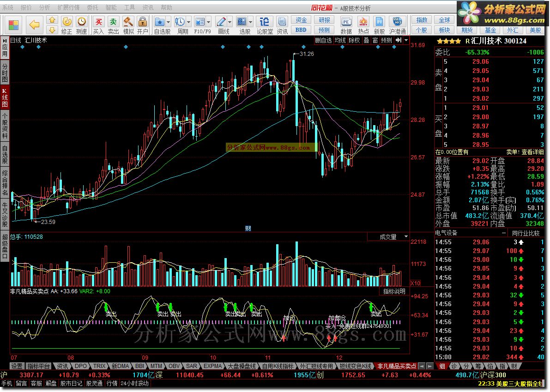Open the 选股 stock screener icon

pos(242,22)
